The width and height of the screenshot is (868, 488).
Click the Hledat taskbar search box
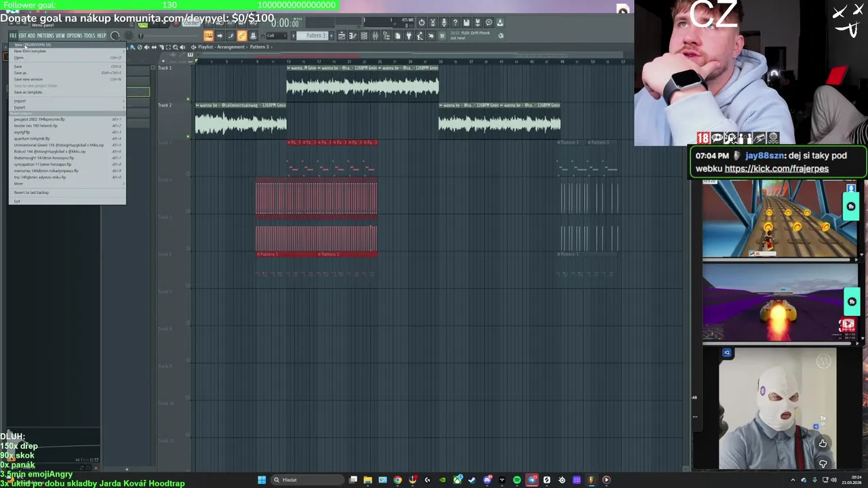point(309,480)
